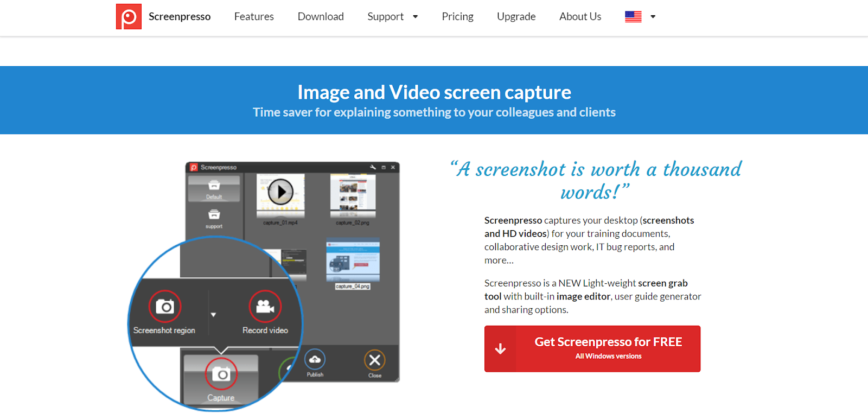Visit the About Us page

point(580,17)
